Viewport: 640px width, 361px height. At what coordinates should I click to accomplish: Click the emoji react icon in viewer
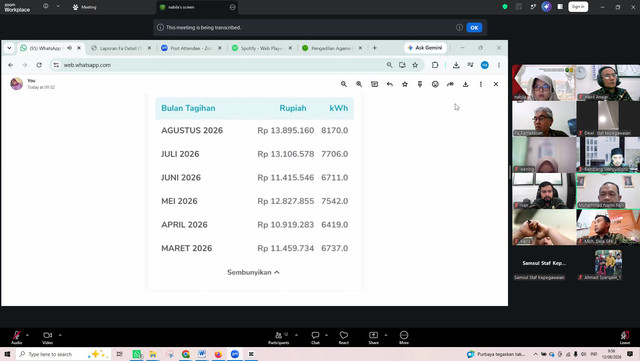point(435,84)
